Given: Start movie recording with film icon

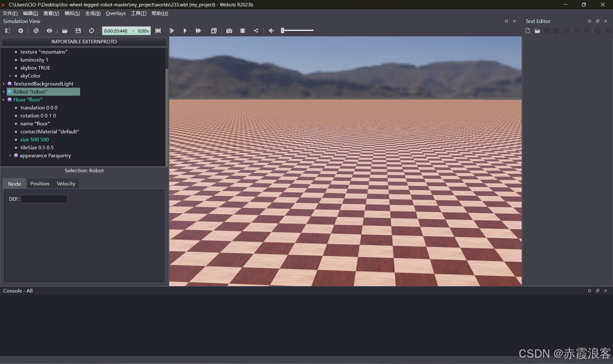Looking at the screenshot, I should pyautogui.click(x=243, y=31).
